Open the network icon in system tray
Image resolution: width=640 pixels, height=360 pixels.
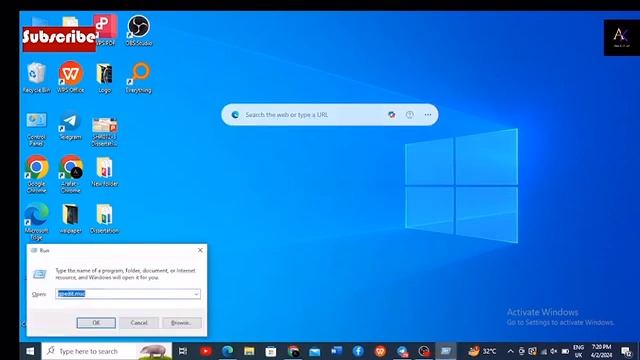point(544,351)
